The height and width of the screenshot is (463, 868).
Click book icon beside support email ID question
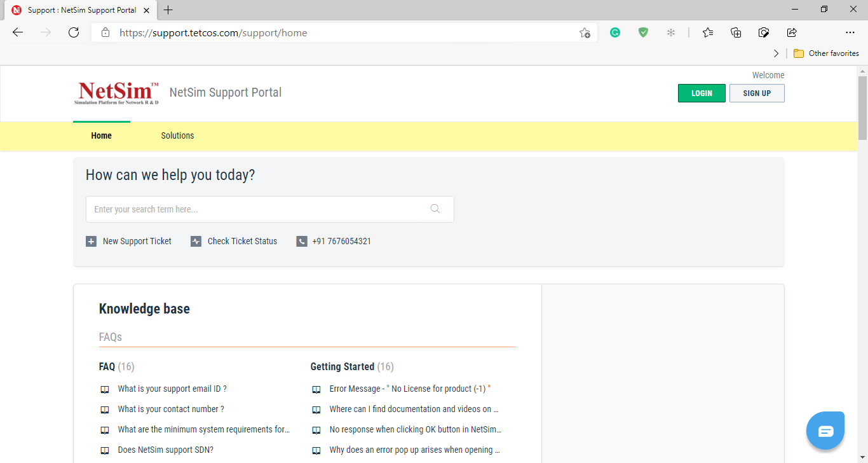coord(105,389)
